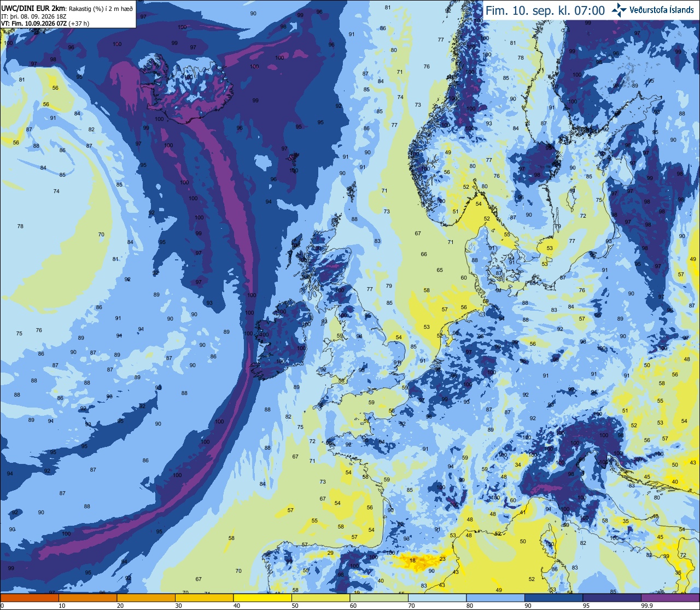Pick the 10–20 orange legend swatch
The height and width of the screenshot is (610, 700).
pos(87,598)
